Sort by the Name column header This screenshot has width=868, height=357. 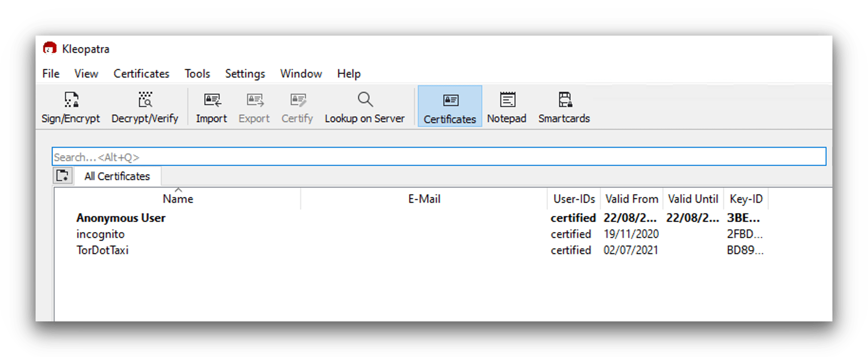[x=178, y=199]
